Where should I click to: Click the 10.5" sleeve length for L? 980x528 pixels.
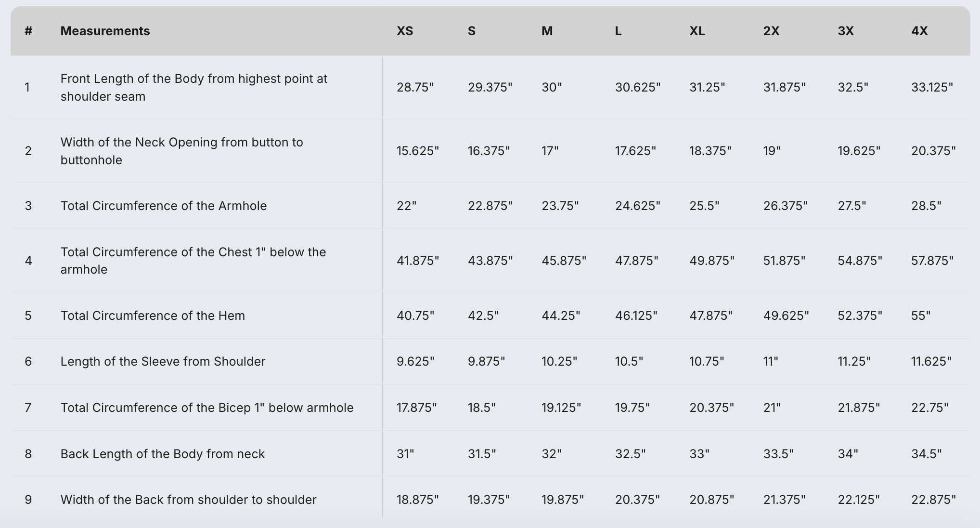coord(629,361)
